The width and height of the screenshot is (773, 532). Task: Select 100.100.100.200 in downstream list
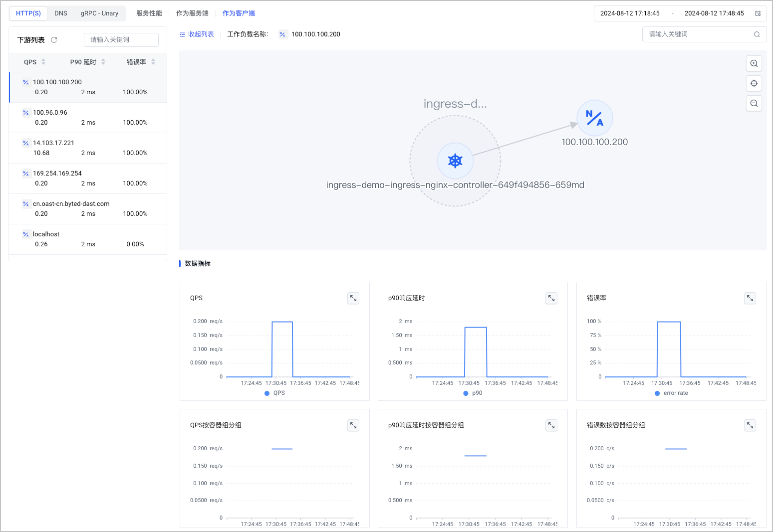[x=88, y=87]
